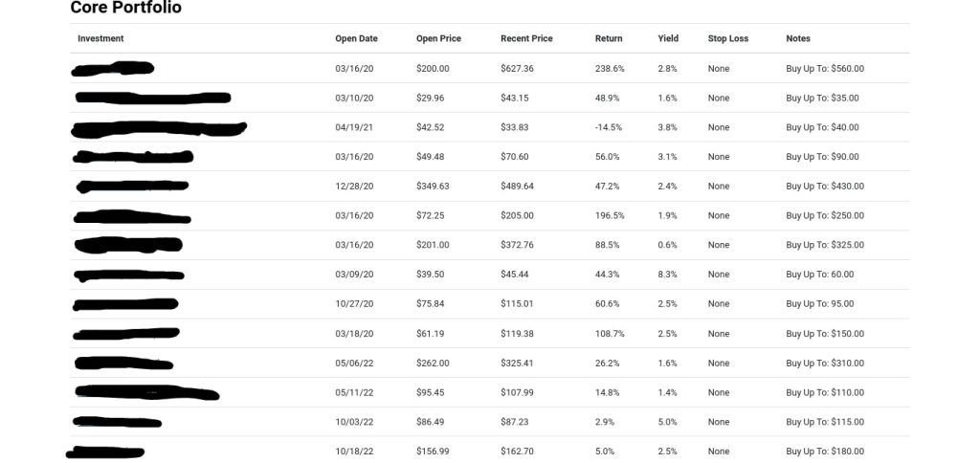Click the 'Buy Up To: $180.00' note
The height and width of the screenshot is (463, 980).
click(x=825, y=452)
